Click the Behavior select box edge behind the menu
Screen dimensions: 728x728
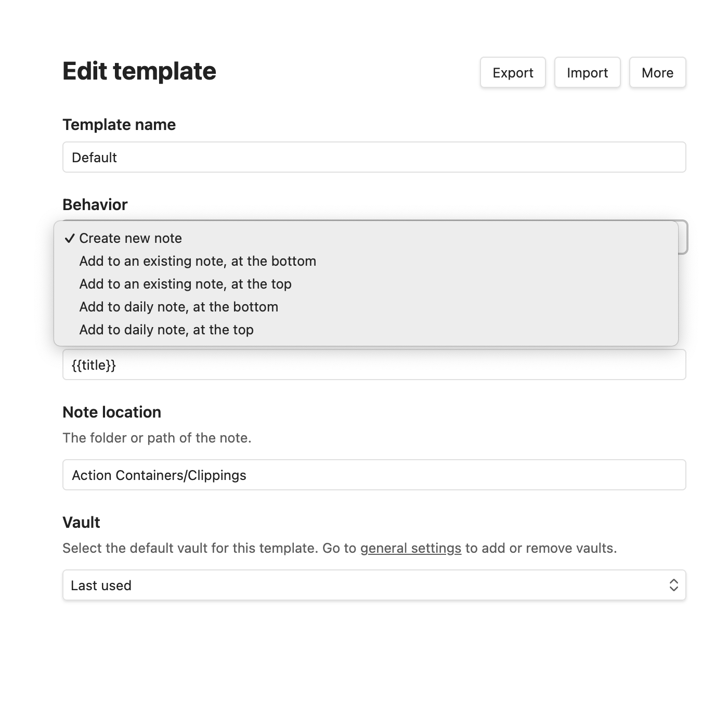click(683, 238)
